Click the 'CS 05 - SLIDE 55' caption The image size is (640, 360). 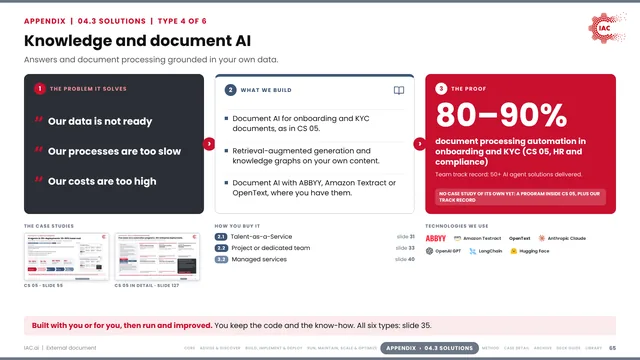43,286
